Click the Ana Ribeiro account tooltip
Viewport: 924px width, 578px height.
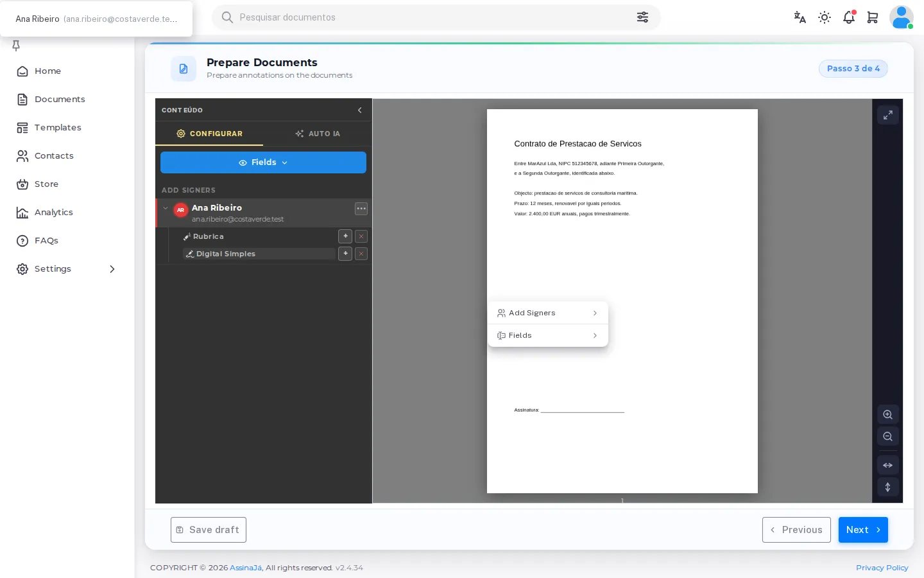tap(96, 19)
